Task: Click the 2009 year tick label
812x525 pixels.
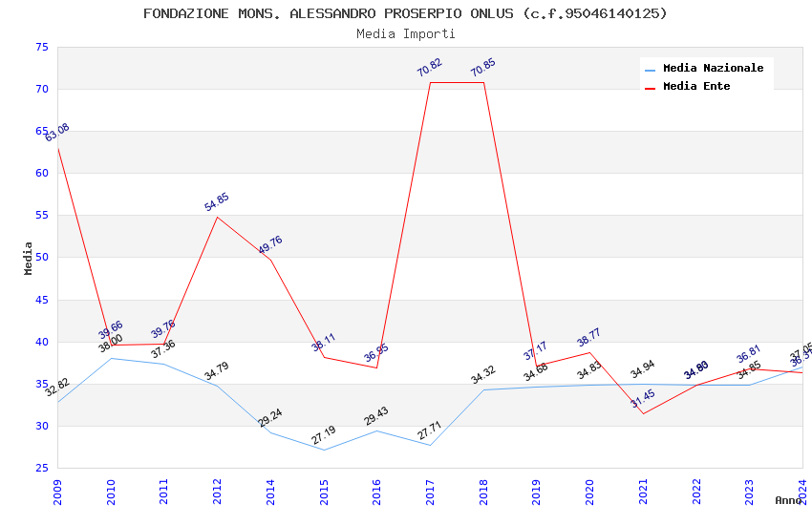Action: (57, 492)
